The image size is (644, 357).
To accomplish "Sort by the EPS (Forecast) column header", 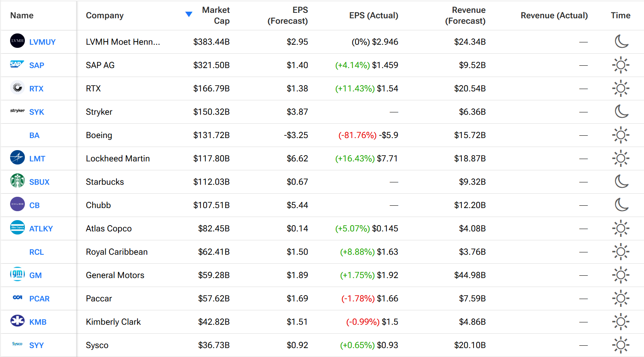I will pyautogui.click(x=288, y=16).
